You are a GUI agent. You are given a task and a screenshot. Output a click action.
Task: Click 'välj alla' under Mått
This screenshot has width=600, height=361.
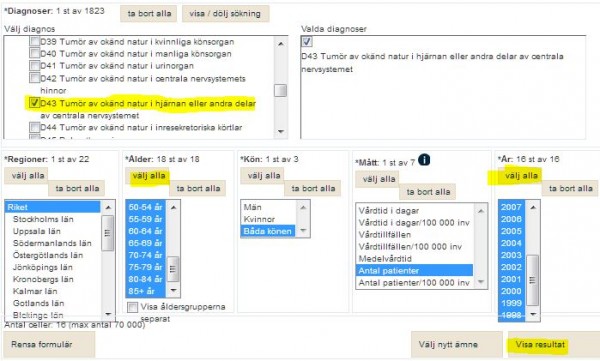[378, 179]
